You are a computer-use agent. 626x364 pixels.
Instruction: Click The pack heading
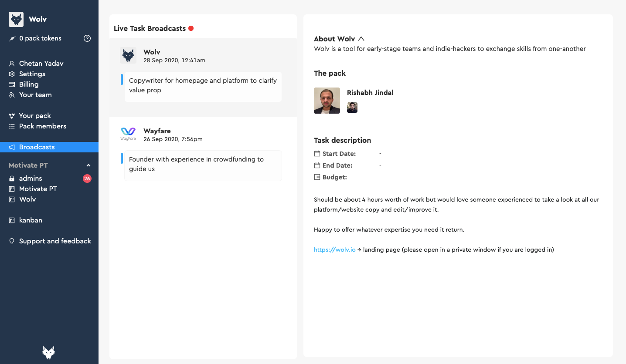pyautogui.click(x=330, y=73)
